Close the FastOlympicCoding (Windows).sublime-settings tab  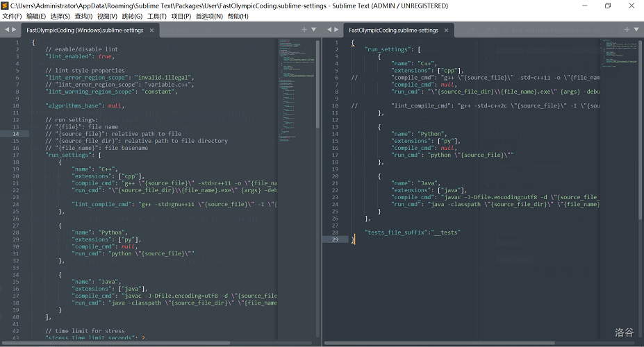[x=151, y=31]
